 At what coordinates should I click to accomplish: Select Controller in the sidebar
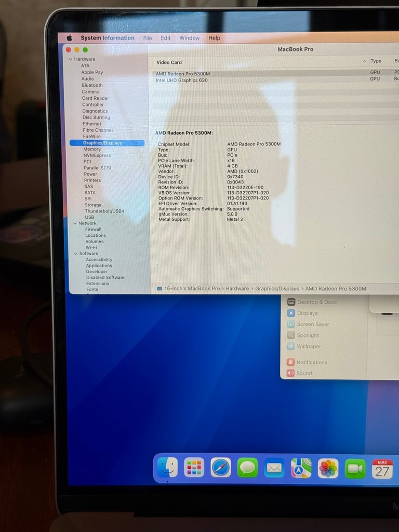tap(93, 104)
